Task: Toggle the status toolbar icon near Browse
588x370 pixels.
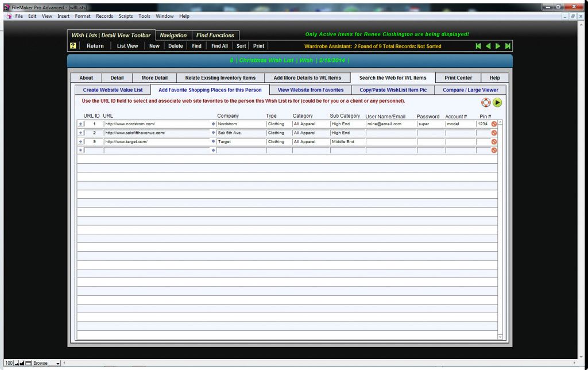Action: pyautogui.click(x=29, y=363)
